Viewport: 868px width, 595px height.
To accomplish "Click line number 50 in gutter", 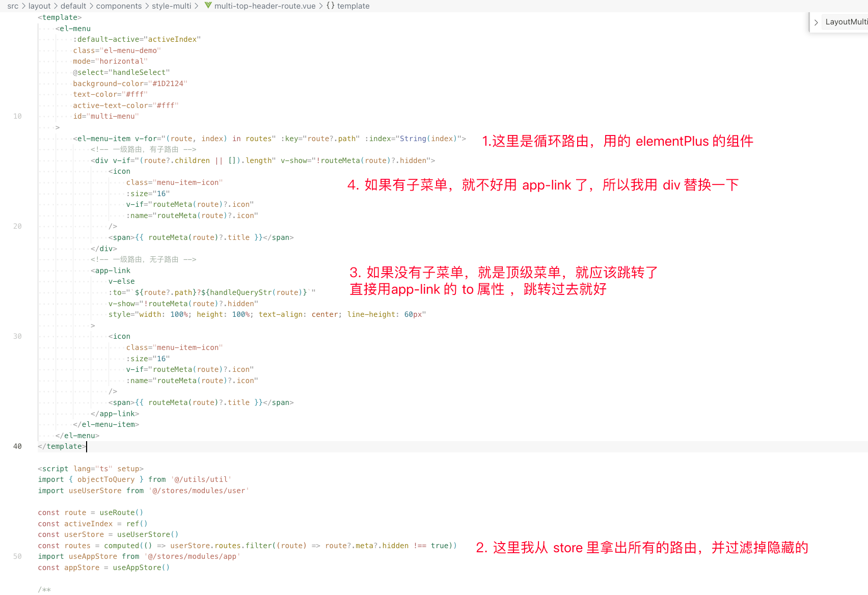I will [17, 556].
